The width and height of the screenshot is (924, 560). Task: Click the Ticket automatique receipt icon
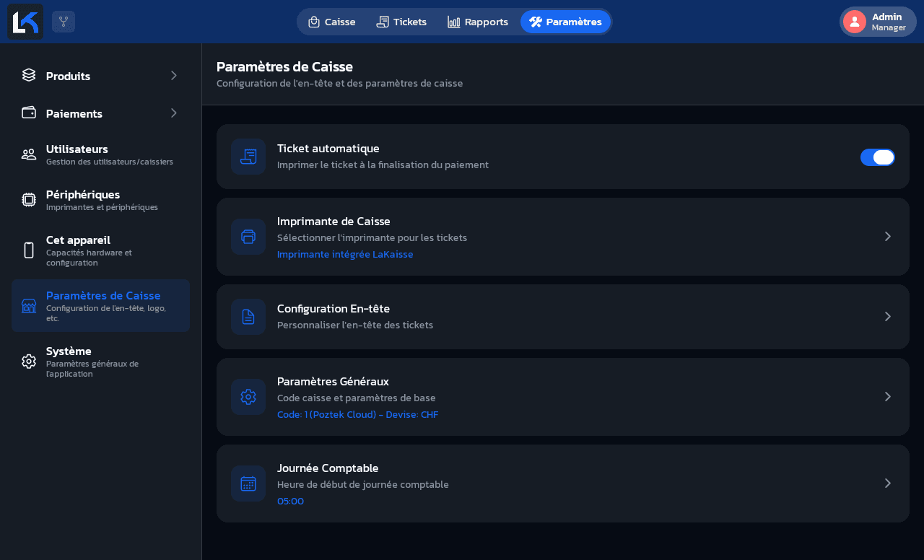[x=248, y=157]
